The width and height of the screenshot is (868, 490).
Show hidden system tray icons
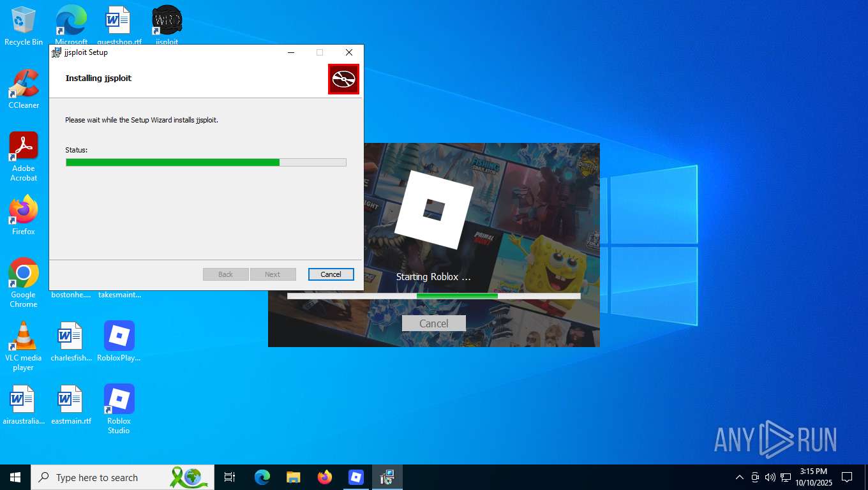pyautogui.click(x=739, y=477)
